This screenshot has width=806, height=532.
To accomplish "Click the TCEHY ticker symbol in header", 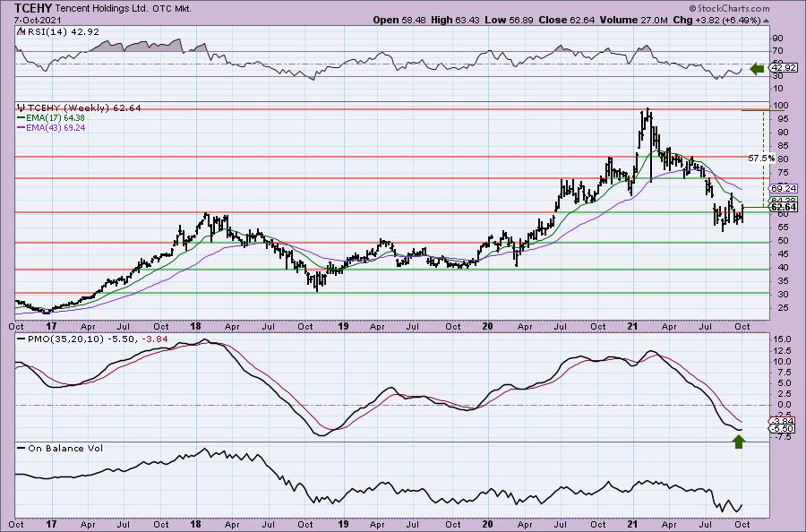I will (33, 8).
